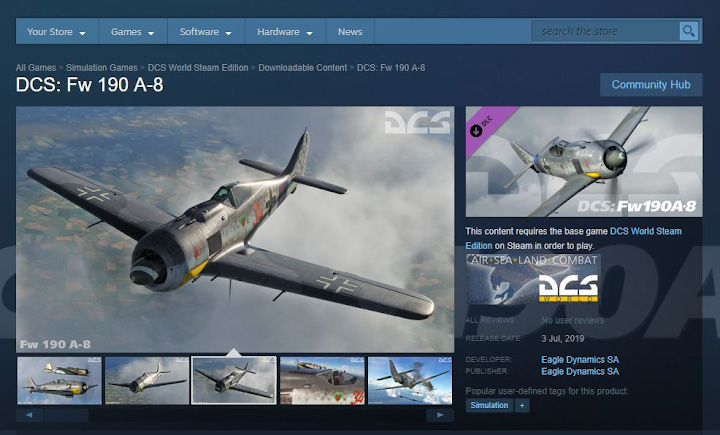Open the Games dropdown menu

(x=131, y=32)
